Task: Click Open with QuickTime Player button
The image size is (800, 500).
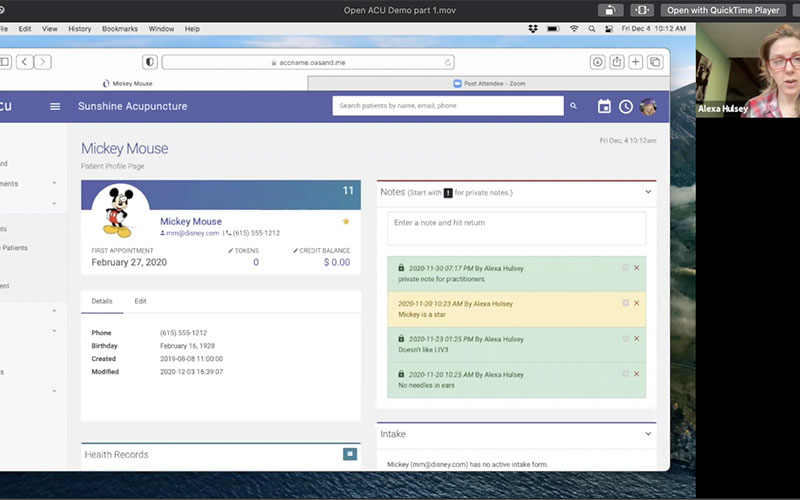Action: coord(723,10)
